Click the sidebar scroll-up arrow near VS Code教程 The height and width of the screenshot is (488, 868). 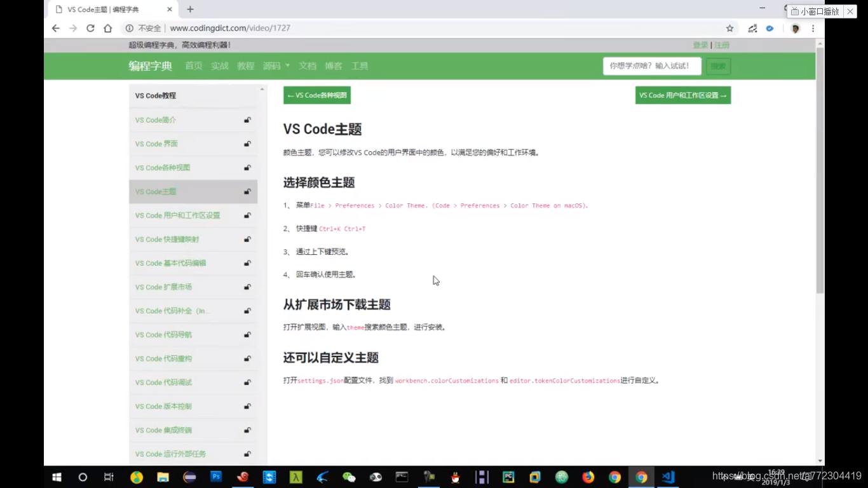[262, 90]
